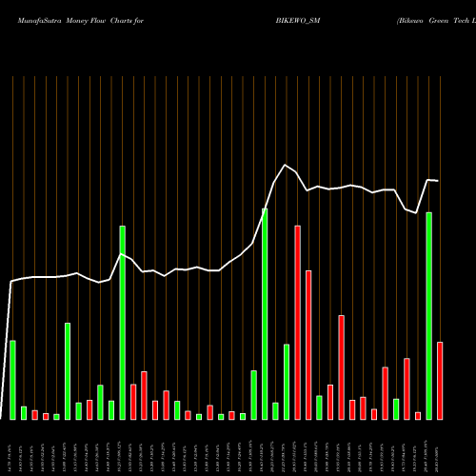476x476 pixels.
Task: Select the tallest red money flow bar
Action: (x=298, y=323)
